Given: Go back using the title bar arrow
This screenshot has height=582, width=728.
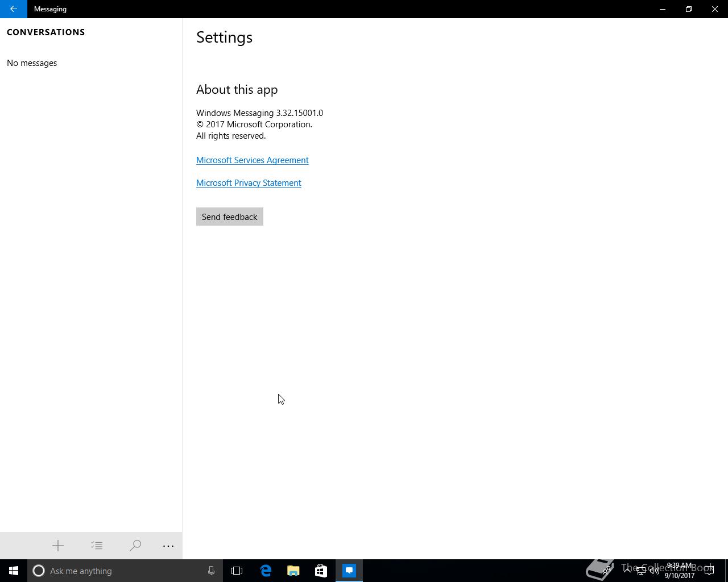Looking at the screenshot, I should 14,9.
